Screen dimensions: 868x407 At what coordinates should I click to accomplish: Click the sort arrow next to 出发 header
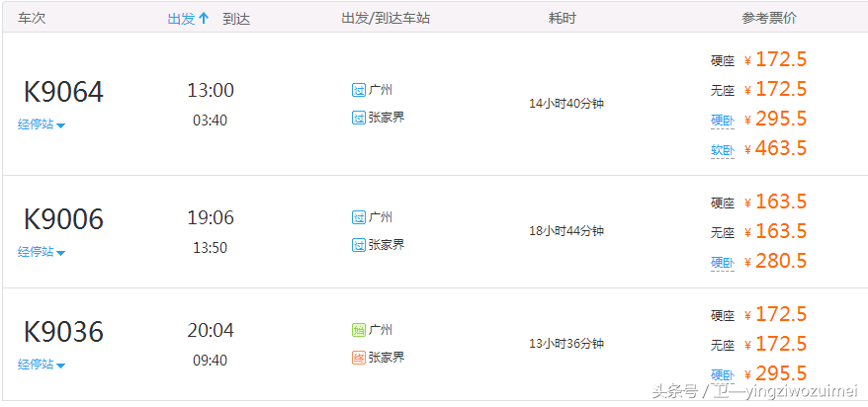click(204, 18)
